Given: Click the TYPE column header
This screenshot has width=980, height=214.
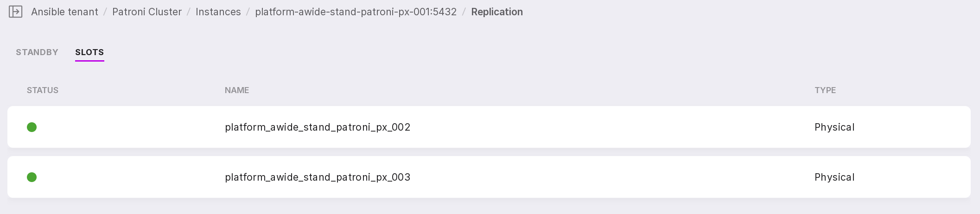Looking at the screenshot, I should point(825,90).
